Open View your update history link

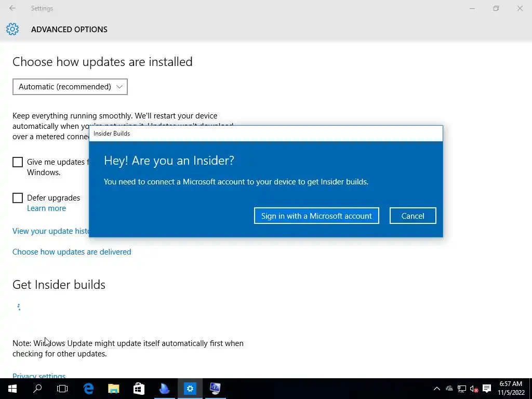coord(51,231)
